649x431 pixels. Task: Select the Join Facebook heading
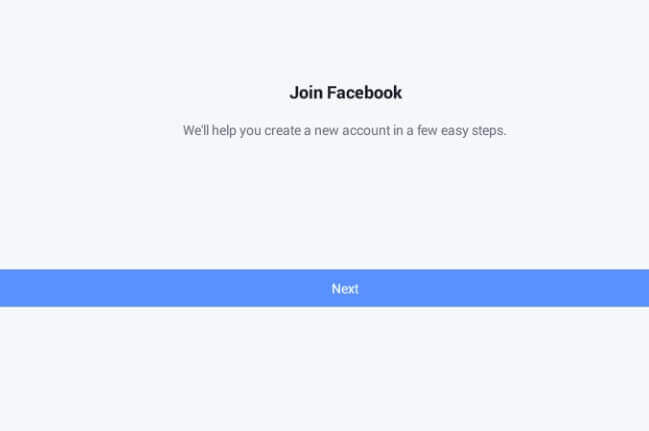(346, 92)
